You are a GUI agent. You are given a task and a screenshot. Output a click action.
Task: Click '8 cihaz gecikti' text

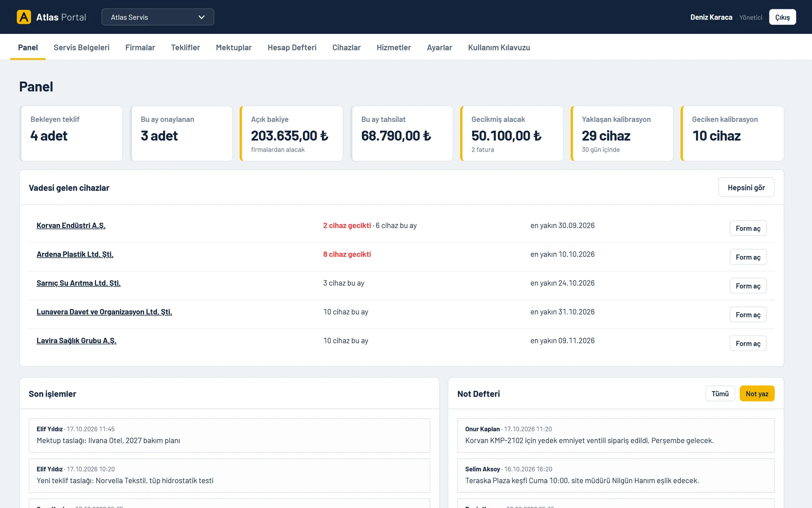click(x=347, y=254)
